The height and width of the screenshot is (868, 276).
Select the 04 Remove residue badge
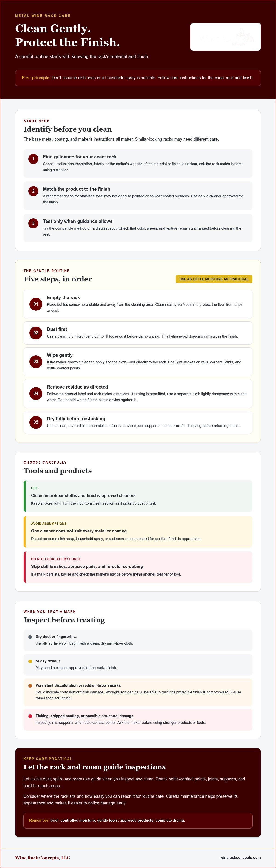[36, 393]
